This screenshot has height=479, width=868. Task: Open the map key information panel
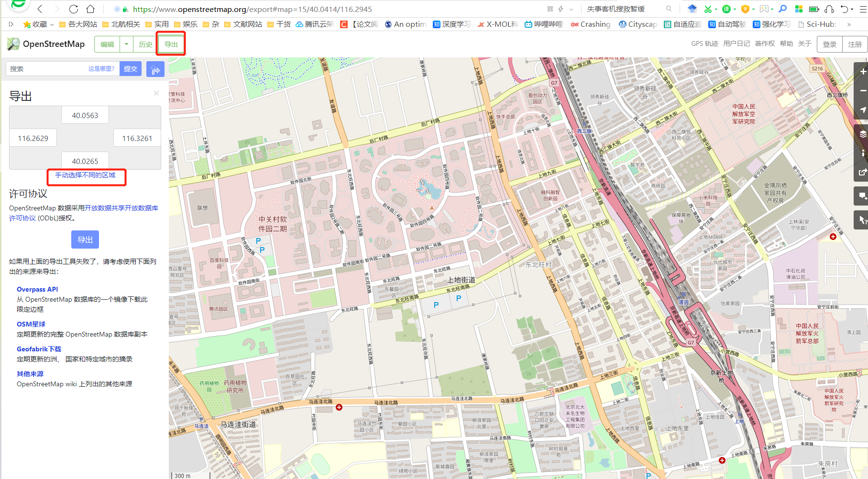(x=861, y=153)
